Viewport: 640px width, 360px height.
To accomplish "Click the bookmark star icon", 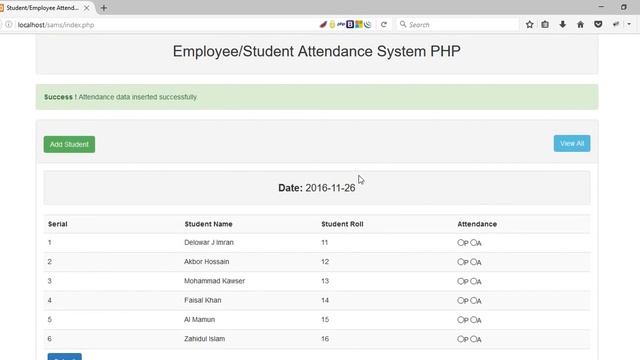I will point(529,24).
